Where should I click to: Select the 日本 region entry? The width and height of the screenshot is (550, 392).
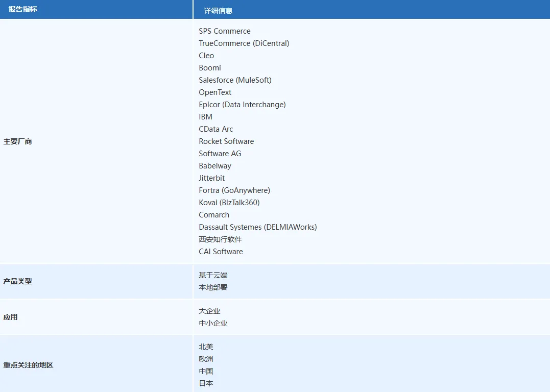pos(206,384)
